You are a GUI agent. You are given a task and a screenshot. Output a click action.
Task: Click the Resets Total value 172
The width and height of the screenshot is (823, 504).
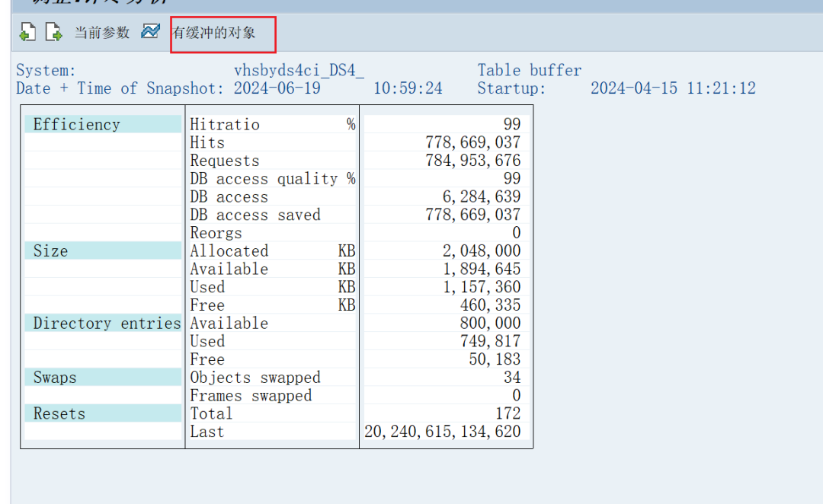508,413
